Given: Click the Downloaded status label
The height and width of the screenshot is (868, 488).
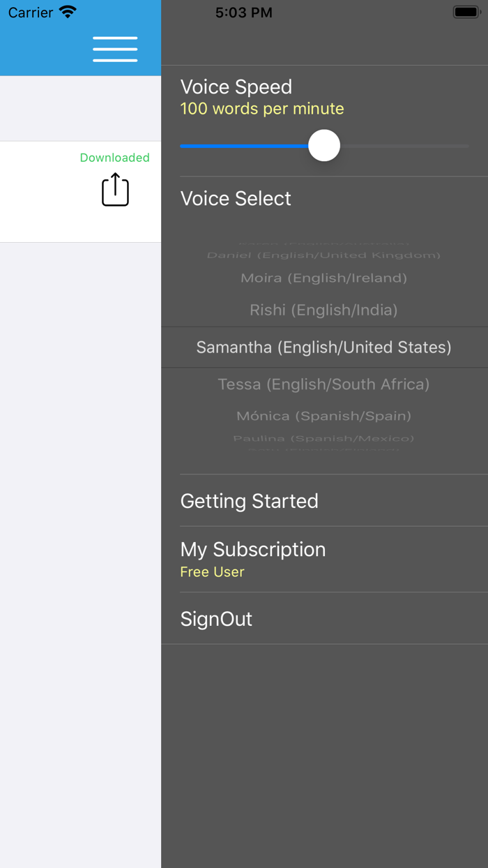Looking at the screenshot, I should tap(114, 158).
